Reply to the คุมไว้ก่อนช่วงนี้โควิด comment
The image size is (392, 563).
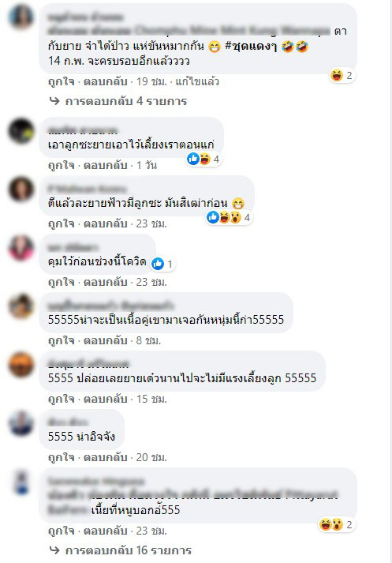[106, 282]
